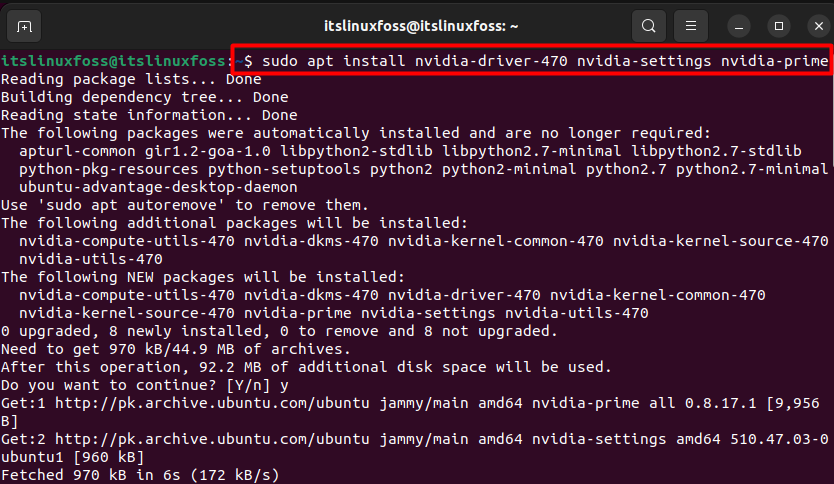This screenshot has height=484, width=834.
Task: Click the 'Reading package lists... Done' line
Action: tap(131, 79)
